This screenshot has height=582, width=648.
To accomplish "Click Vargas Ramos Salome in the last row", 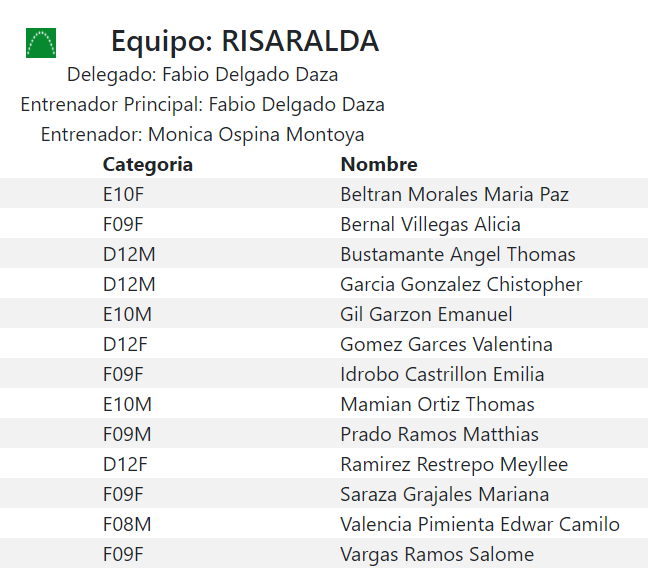I will [x=437, y=555].
